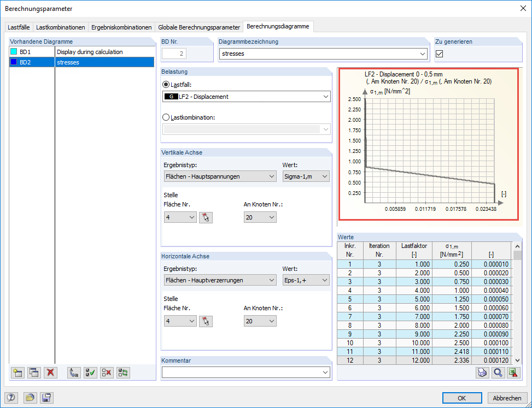This screenshot has width=532, height=408.
Task: Click the Werte table scroll down arrow
Action: (x=517, y=360)
